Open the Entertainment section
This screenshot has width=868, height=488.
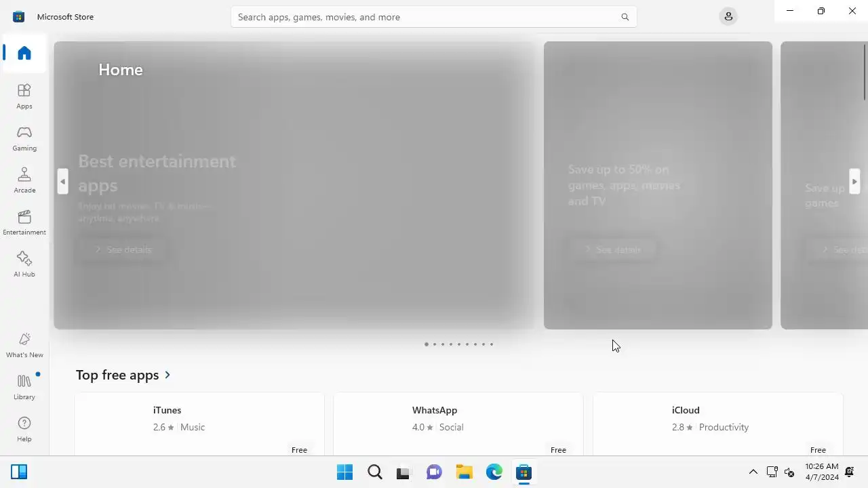click(x=24, y=222)
